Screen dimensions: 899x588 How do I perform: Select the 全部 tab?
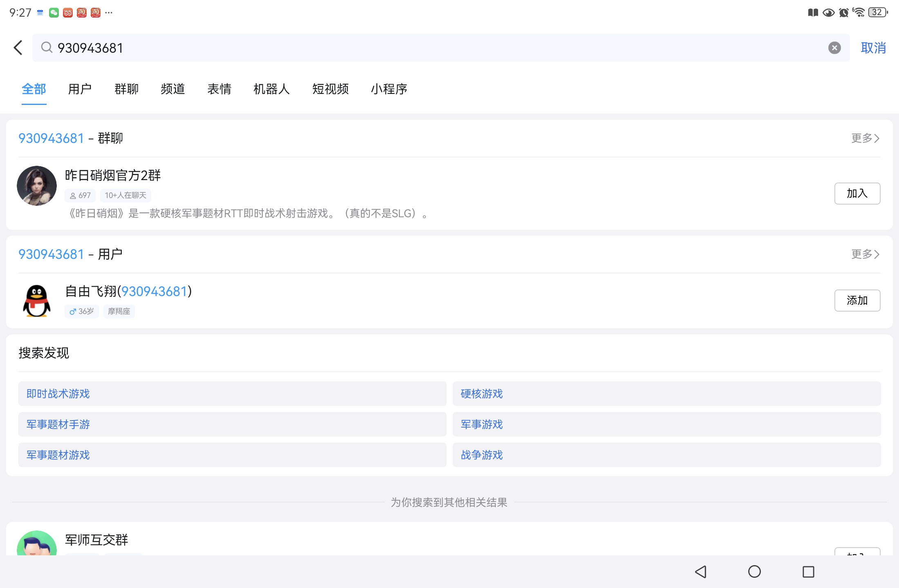click(34, 89)
